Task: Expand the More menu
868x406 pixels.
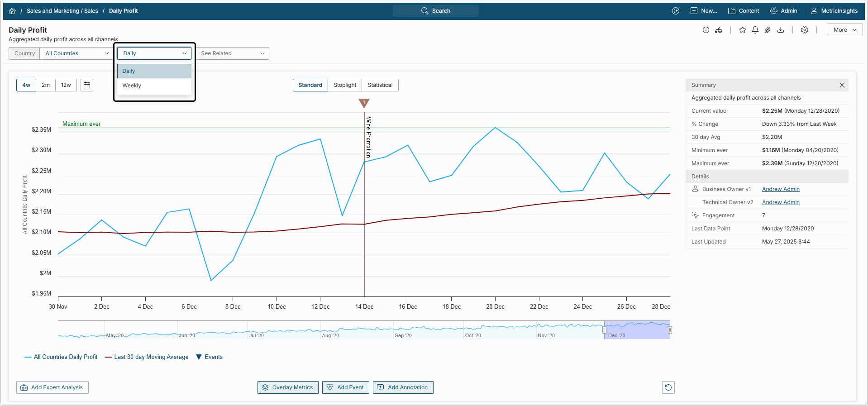Action: click(x=844, y=30)
